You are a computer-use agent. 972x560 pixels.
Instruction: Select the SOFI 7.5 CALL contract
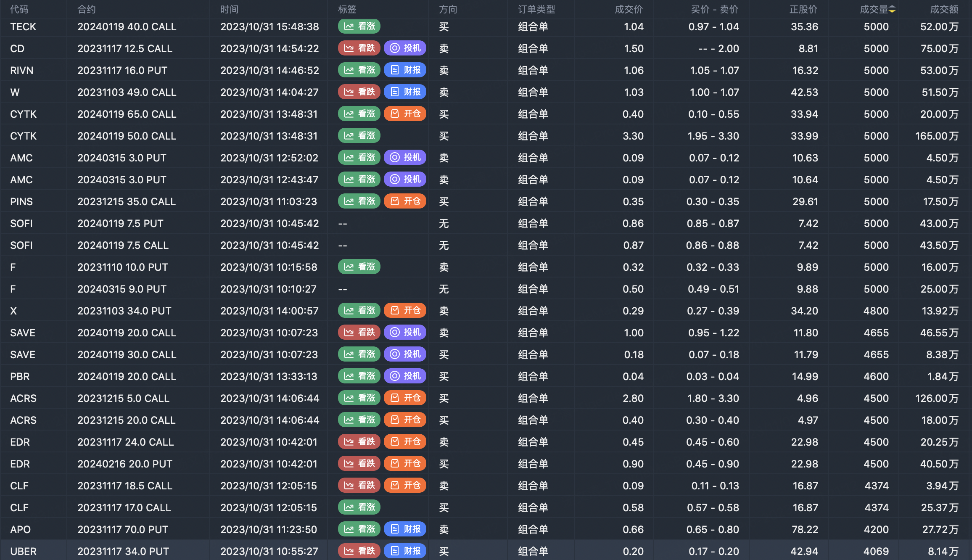coord(123,245)
